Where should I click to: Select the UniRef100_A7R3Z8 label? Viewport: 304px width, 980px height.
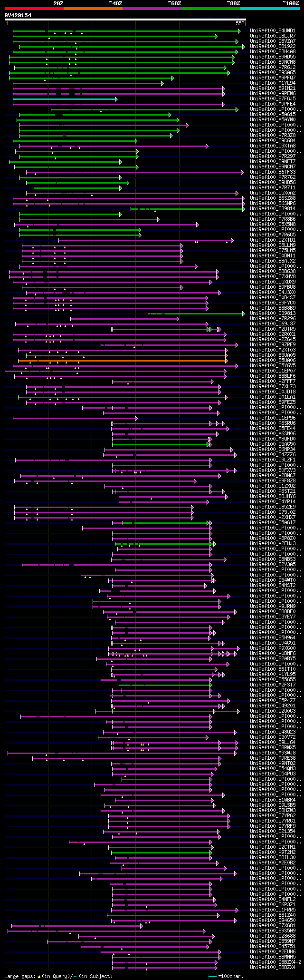[x=273, y=136]
